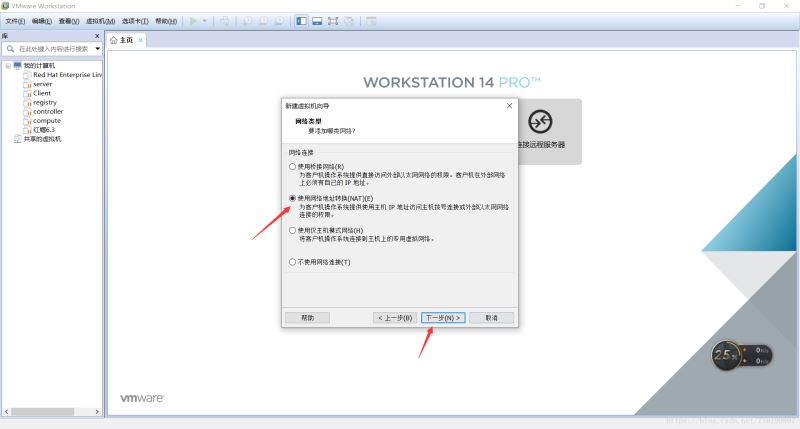Select 使用仅主机模式网络(H) radio option
800x429 pixels.
(x=292, y=230)
